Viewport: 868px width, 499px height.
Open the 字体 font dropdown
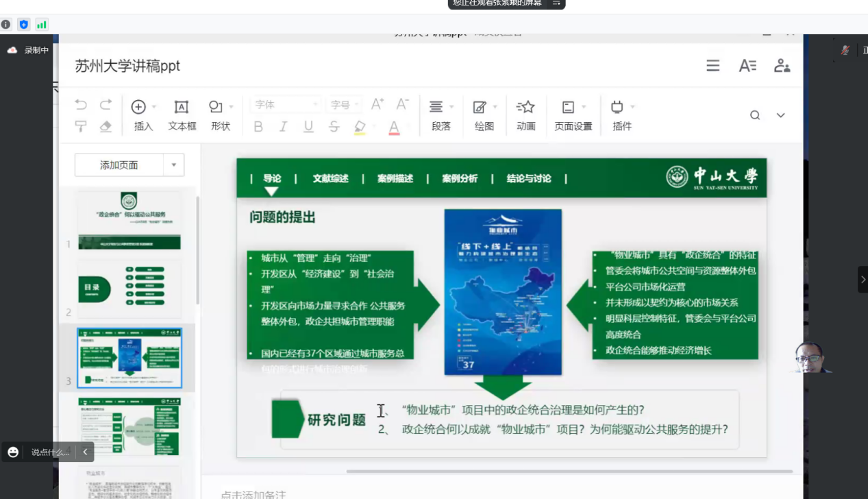pyautogui.click(x=286, y=105)
